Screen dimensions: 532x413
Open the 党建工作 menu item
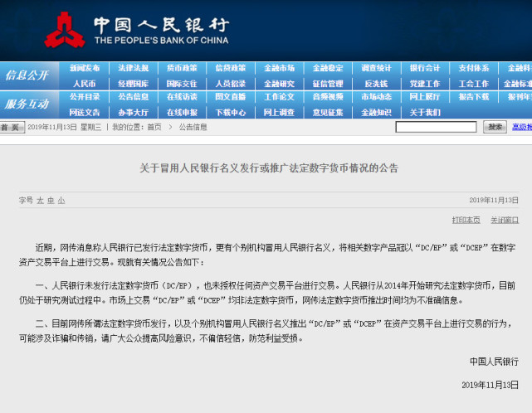[425, 84]
